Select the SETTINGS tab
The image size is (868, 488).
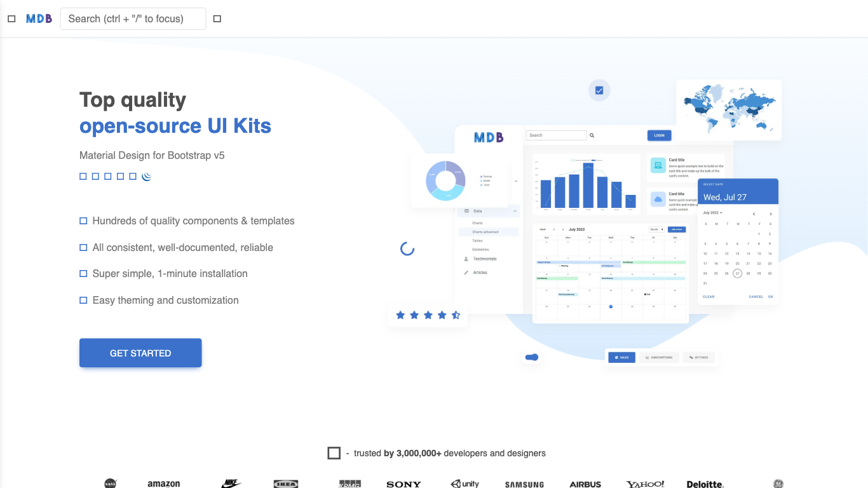tap(699, 358)
